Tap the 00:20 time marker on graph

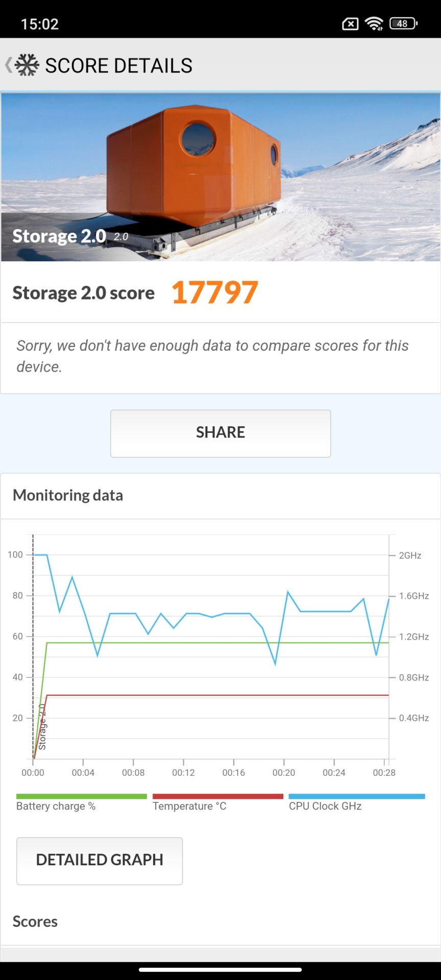284,772
